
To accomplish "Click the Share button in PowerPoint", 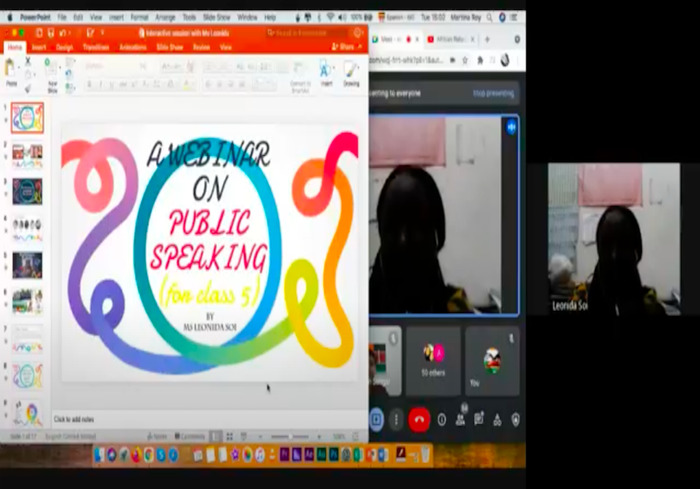I will pyautogui.click(x=343, y=46).
